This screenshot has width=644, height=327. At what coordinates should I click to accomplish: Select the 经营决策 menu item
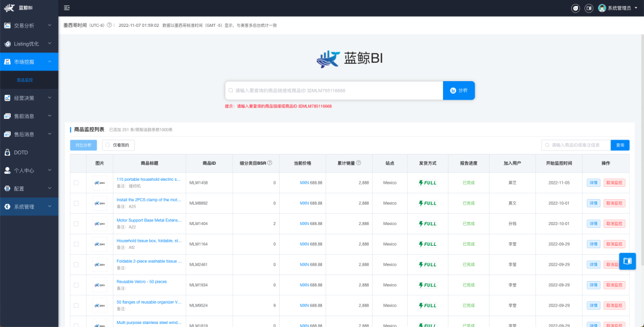coord(29,98)
